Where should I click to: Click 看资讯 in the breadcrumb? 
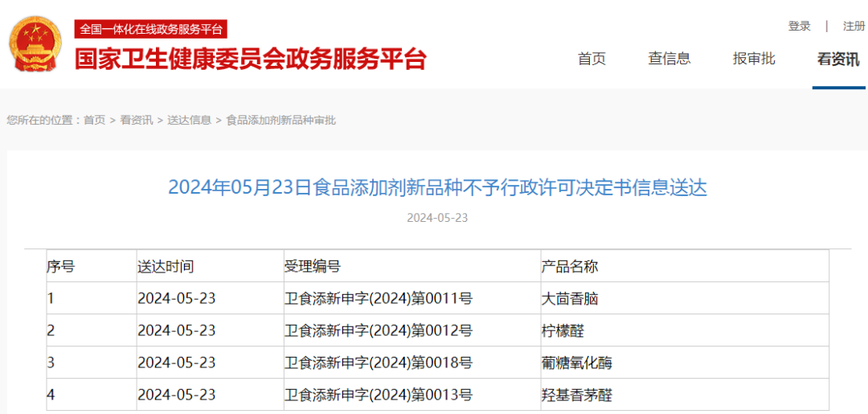pos(137,120)
